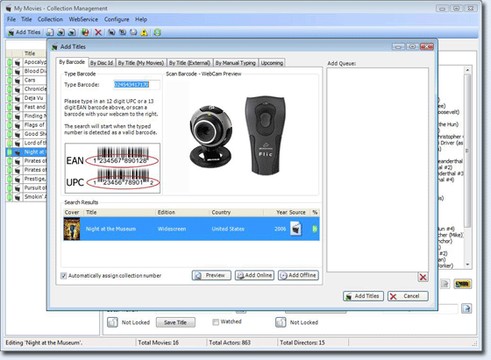Click the red X delete toolbar icon
491x360 pixels.
coord(98,32)
